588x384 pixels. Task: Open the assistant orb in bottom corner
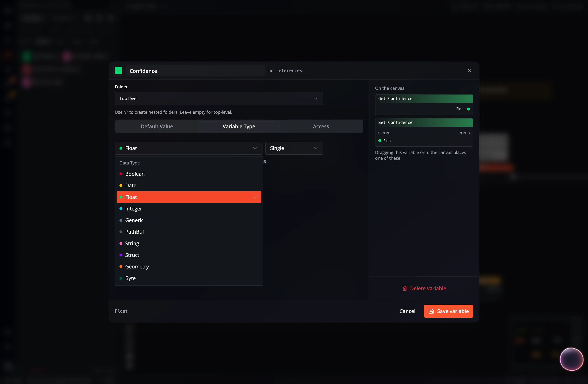tap(572, 359)
